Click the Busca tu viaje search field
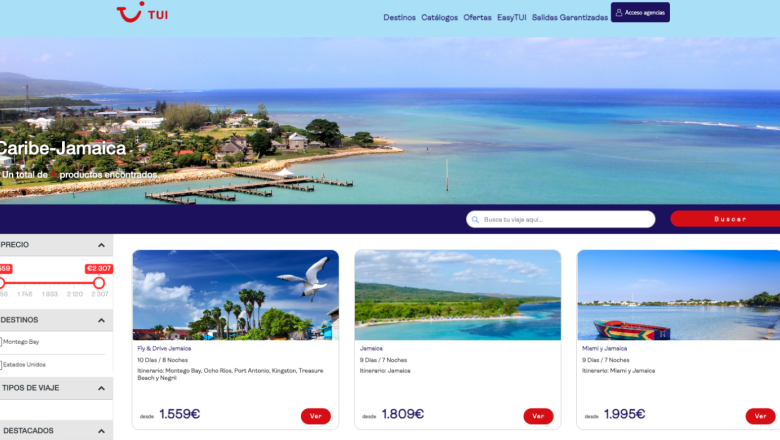This screenshot has height=440, width=780. point(561,219)
